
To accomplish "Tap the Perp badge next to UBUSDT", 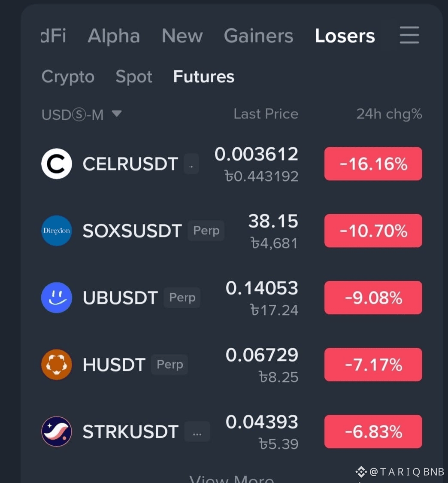I will coord(182,298).
